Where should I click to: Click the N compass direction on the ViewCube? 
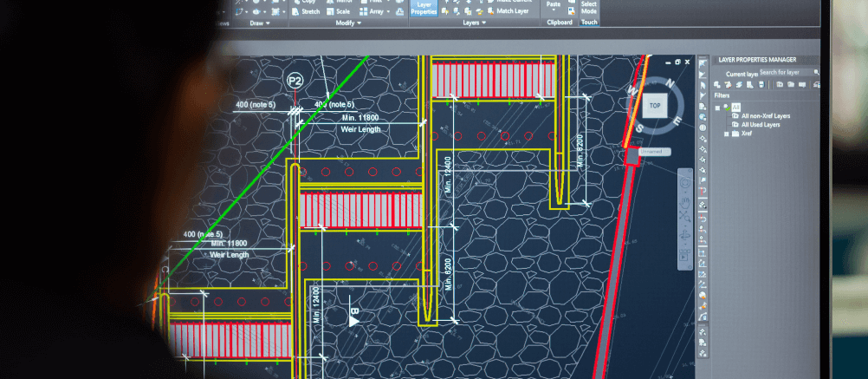(670, 83)
